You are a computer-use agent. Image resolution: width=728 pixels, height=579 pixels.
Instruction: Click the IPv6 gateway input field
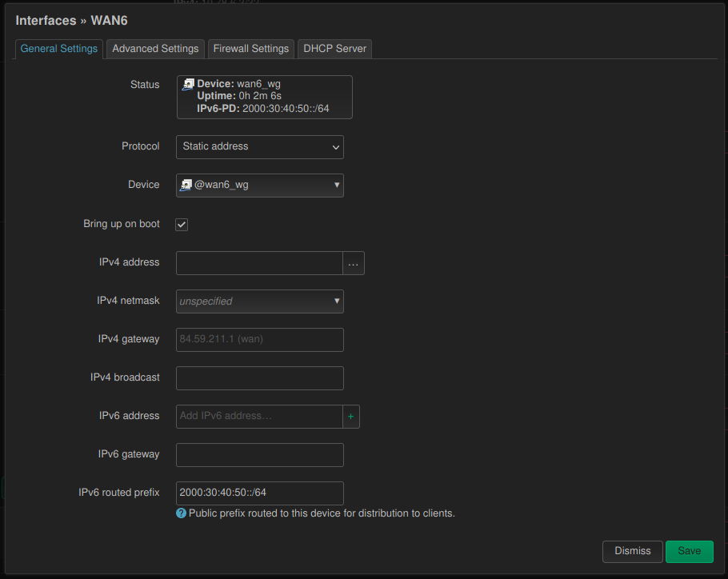259,455
